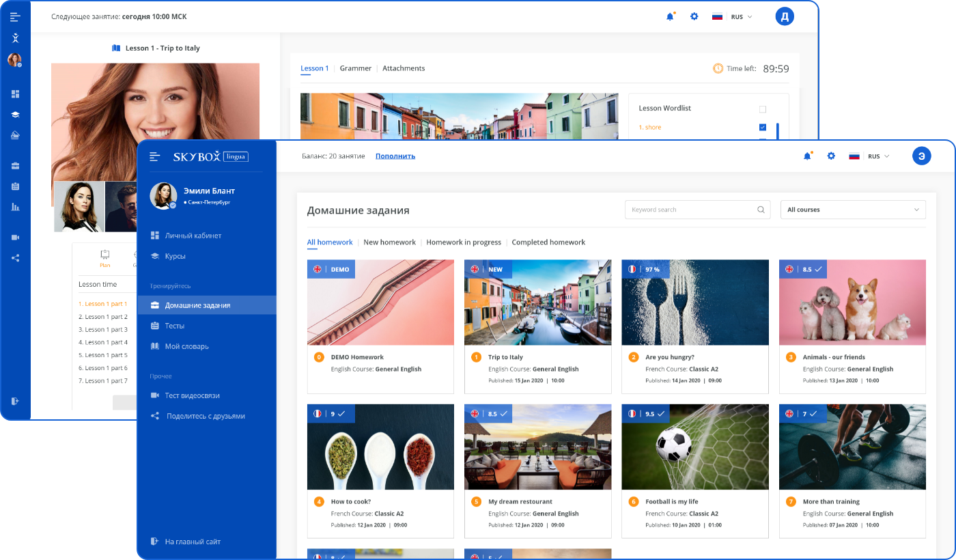Select Attachments tab in back window
This screenshot has width=956, height=560.
pyautogui.click(x=404, y=68)
